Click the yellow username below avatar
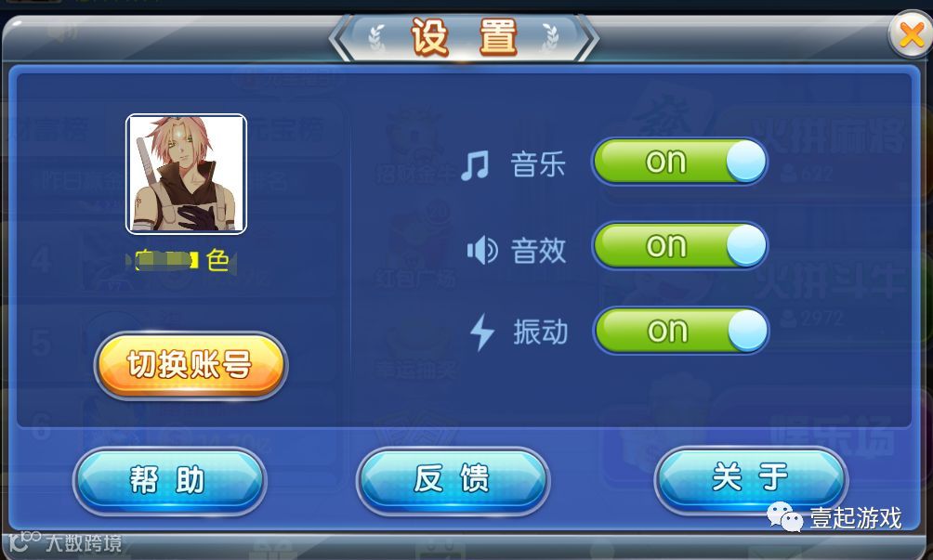The height and width of the screenshot is (560, 933). pyautogui.click(x=181, y=260)
